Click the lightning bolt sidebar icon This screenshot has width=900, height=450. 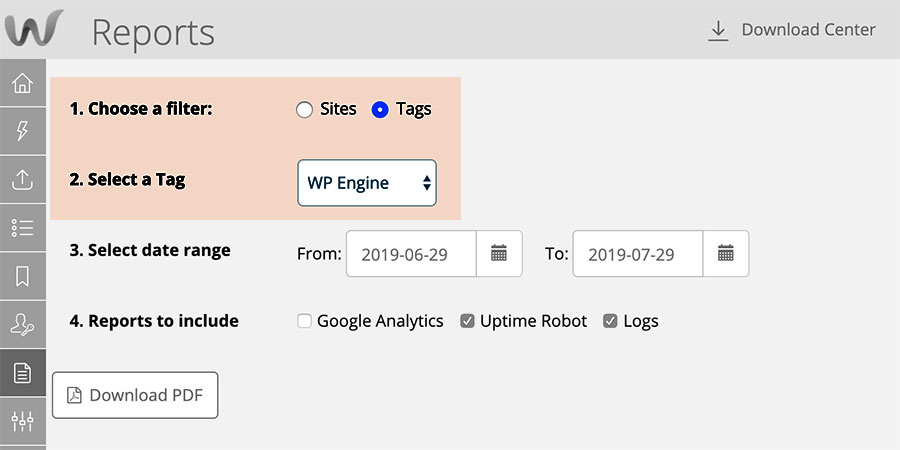(x=22, y=131)
